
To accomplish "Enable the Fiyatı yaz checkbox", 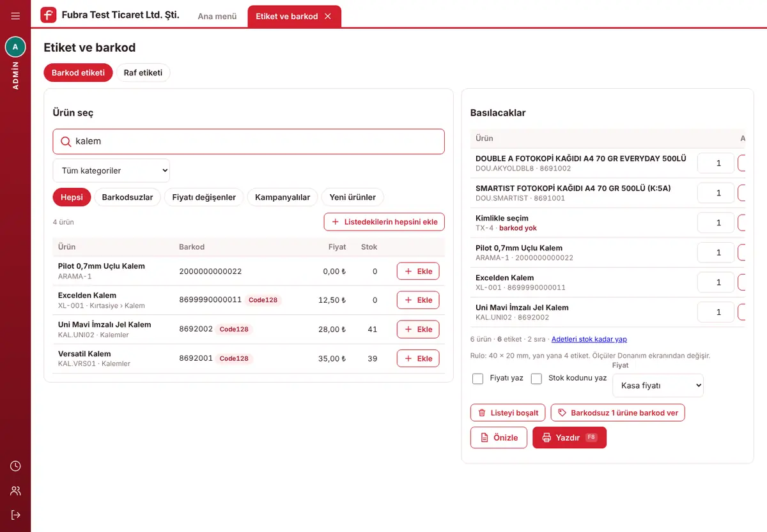I will tap(477, 379).
